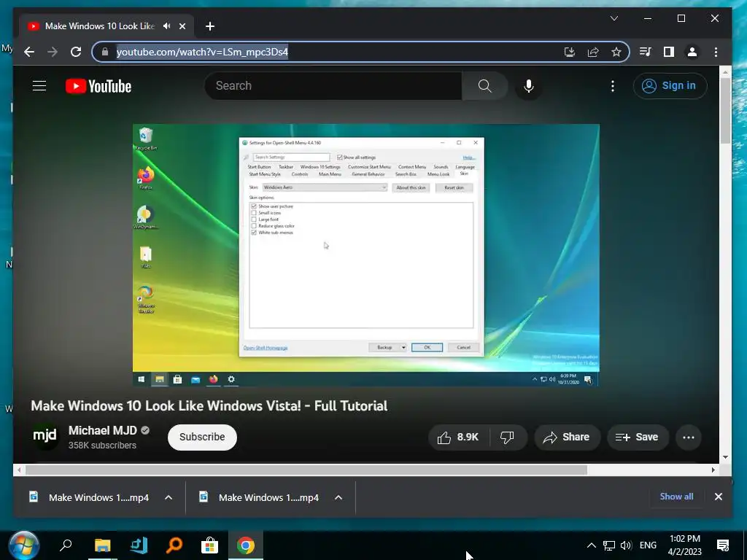Open the Michael MJD channel avatar
747x560 pixels.
tap(44, 436)
